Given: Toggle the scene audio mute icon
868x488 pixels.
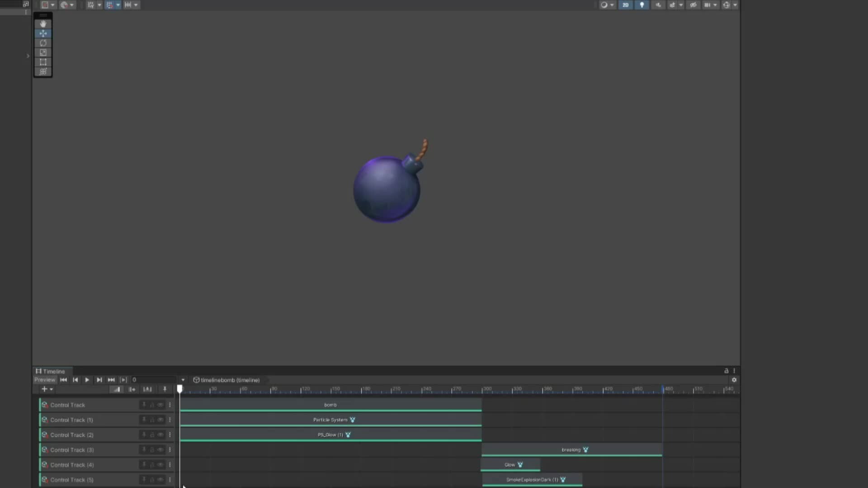Looking at the screenshot, I should pos(658,5).
